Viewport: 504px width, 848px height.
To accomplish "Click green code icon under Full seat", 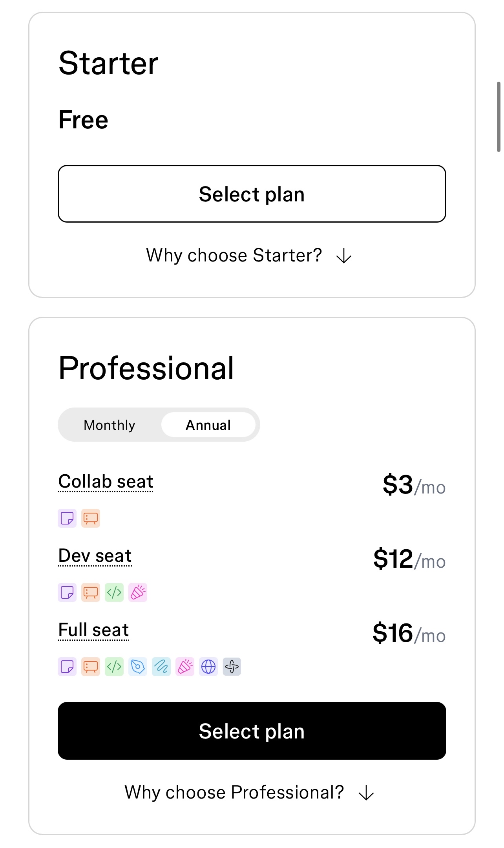I will [x=114, y=667].
